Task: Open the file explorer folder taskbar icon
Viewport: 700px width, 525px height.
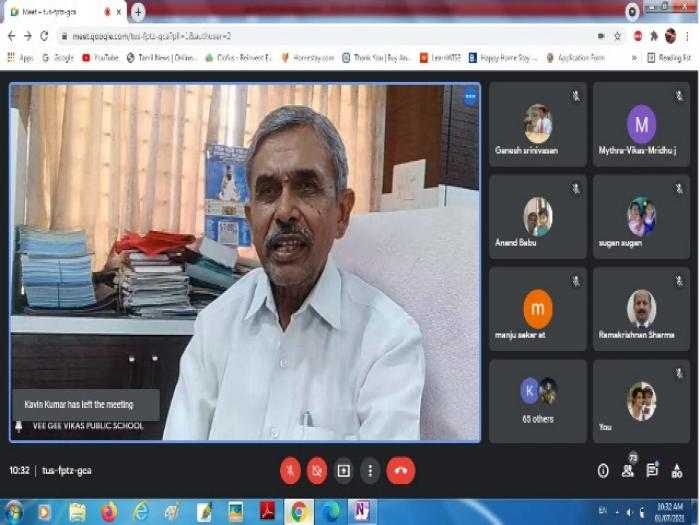Action: click(x=77, y=512)
